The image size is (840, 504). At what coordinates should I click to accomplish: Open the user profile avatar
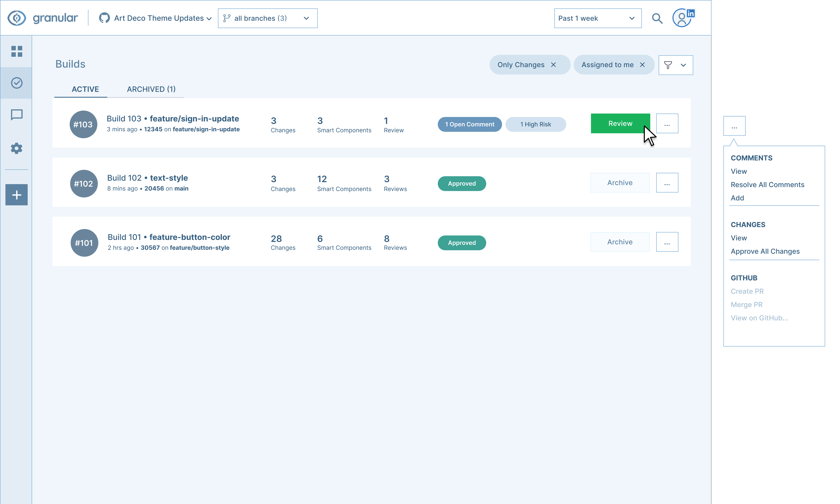[x=682, y=18]
